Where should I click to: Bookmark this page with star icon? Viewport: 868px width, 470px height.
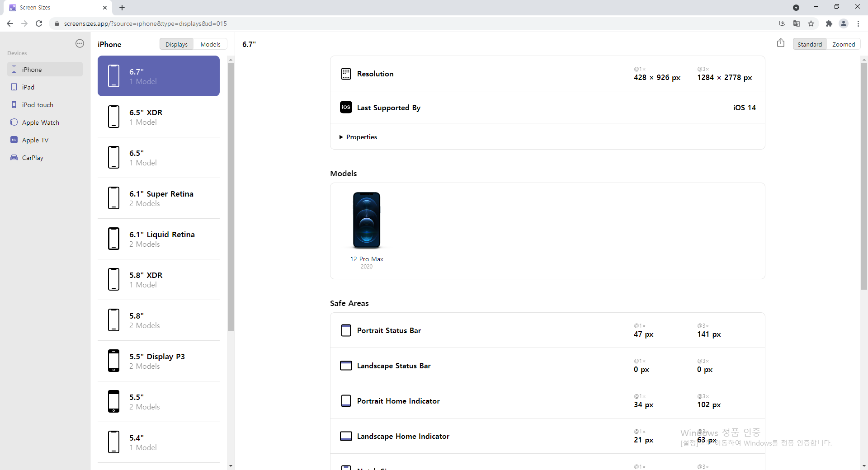tap(811, 23)
